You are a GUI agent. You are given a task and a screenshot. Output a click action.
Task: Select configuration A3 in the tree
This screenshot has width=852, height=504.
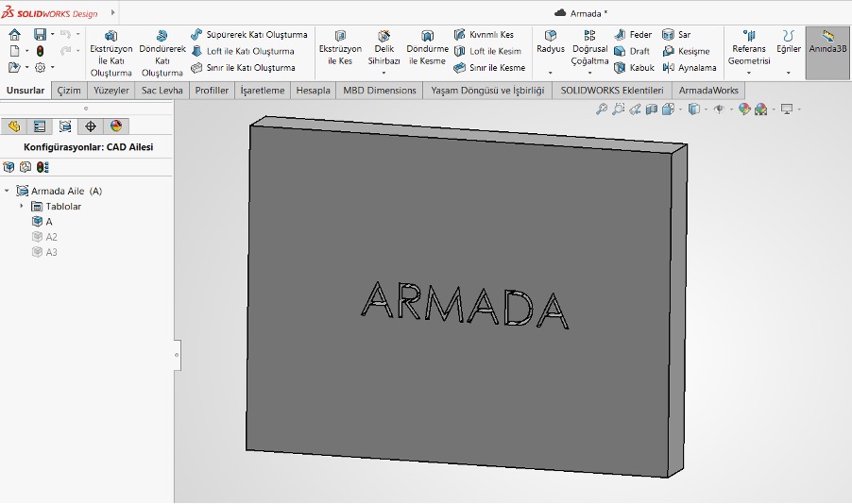pyautogui.click(x=44, y=252)
